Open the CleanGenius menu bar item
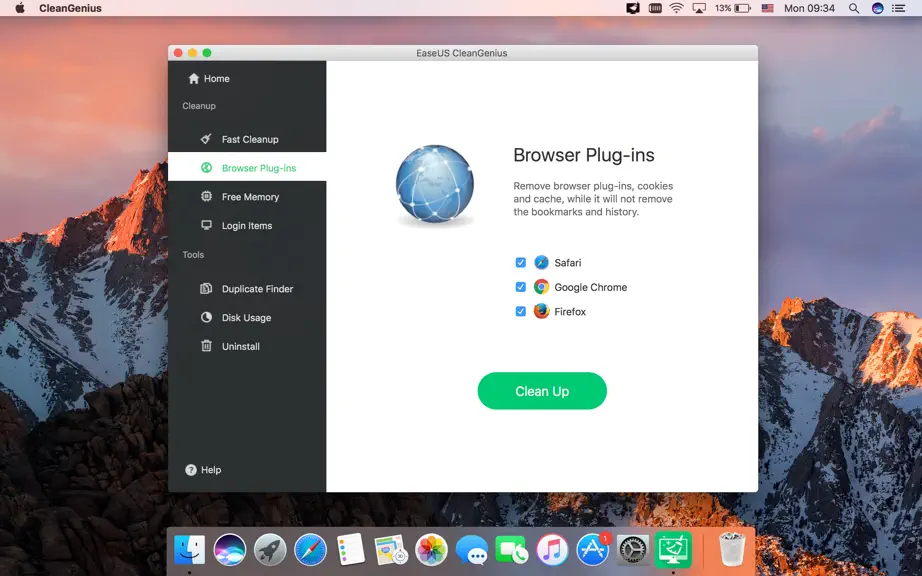The height and width of the screenshot is (576, 922). tap(71, 8)
